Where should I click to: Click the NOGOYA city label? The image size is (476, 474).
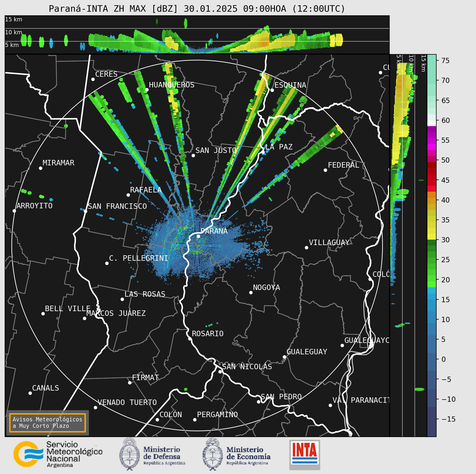click(266, 288)
